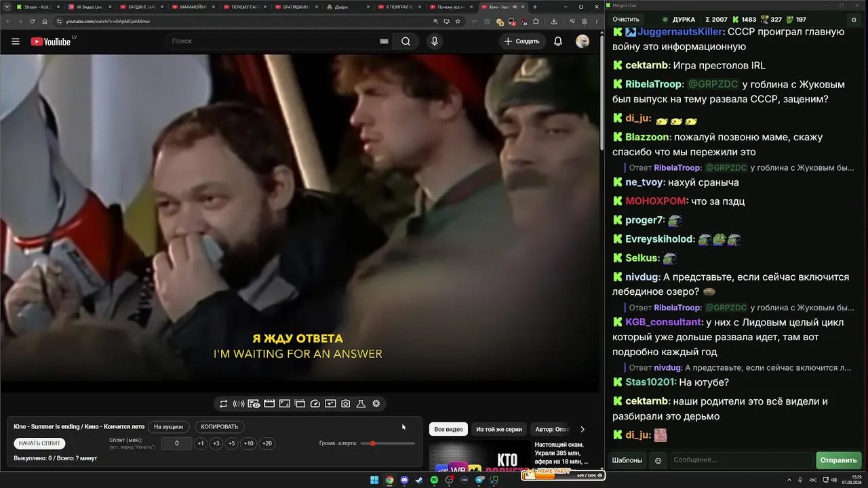
Task: Click the split minutes number field
Action: point(177,443)
